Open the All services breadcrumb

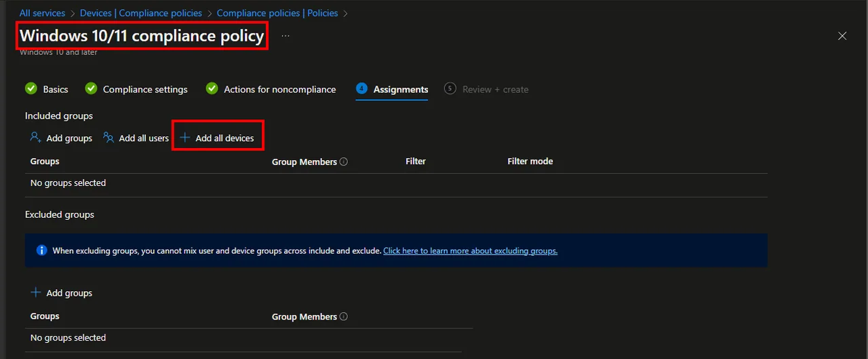(42, 13)
